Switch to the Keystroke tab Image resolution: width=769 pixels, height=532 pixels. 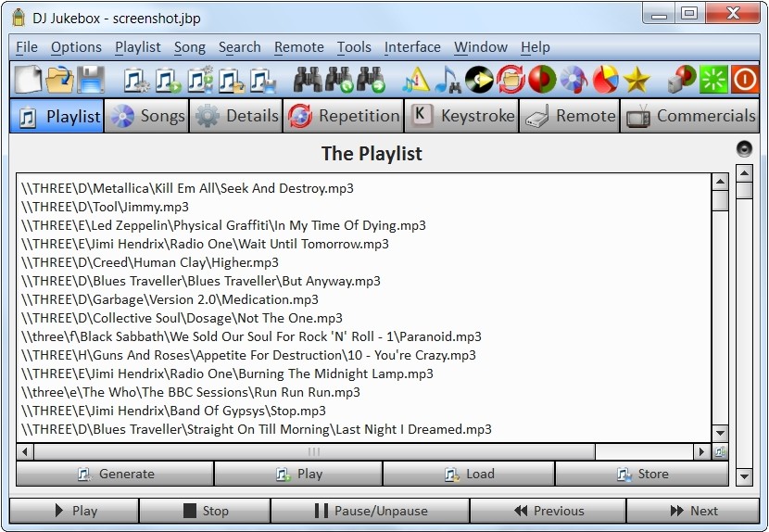[461, 116]
